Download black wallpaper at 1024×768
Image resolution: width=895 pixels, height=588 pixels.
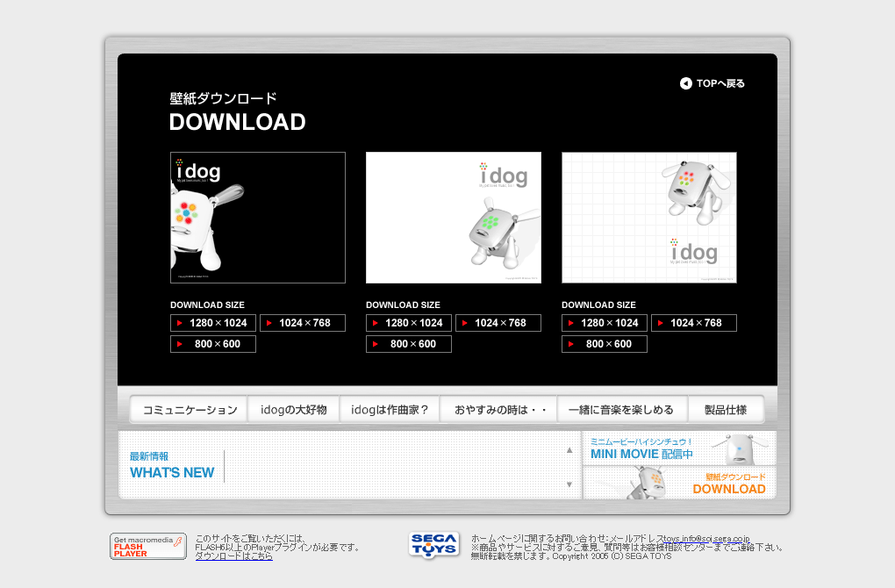303,323
